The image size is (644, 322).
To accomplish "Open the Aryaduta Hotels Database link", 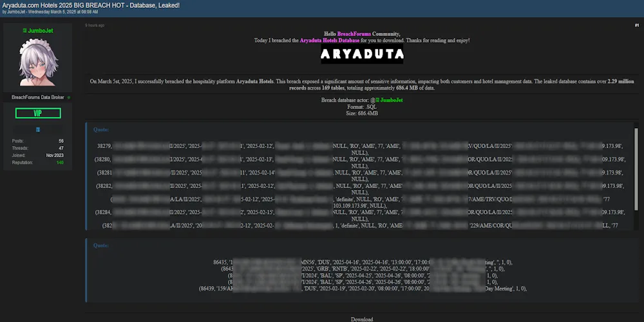I will [x=330, y=41].
